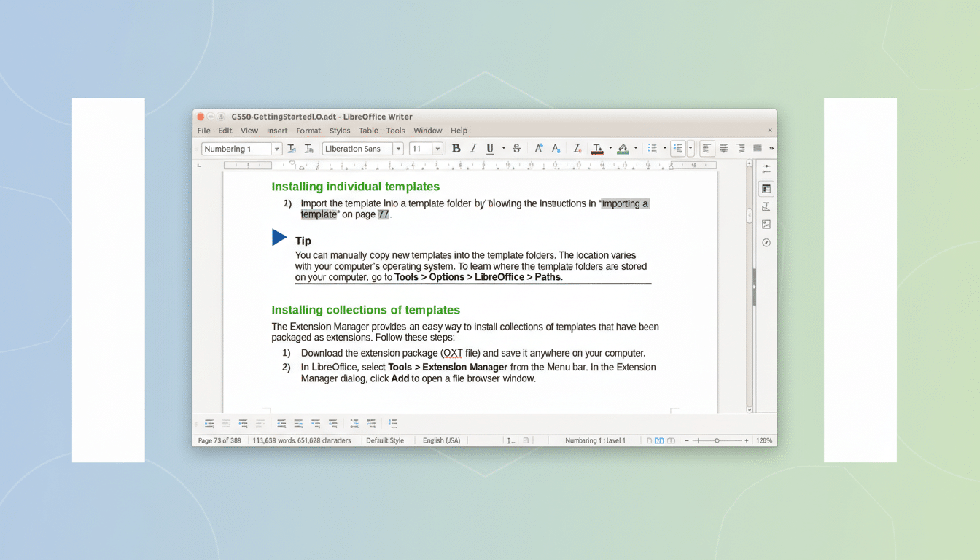This screenshot has width=980, height=560.
Task: Open the Styles menu
Action: click(340, 131)
